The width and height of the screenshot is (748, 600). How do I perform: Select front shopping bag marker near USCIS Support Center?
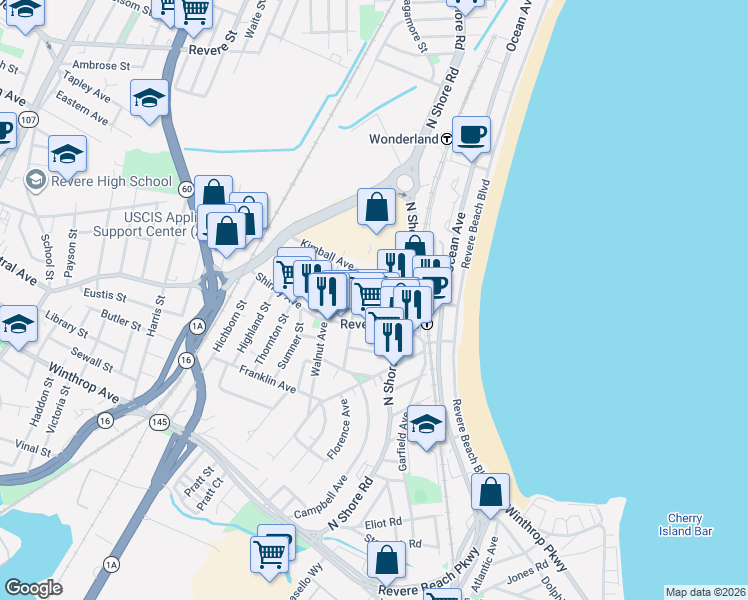click(227, 232)
